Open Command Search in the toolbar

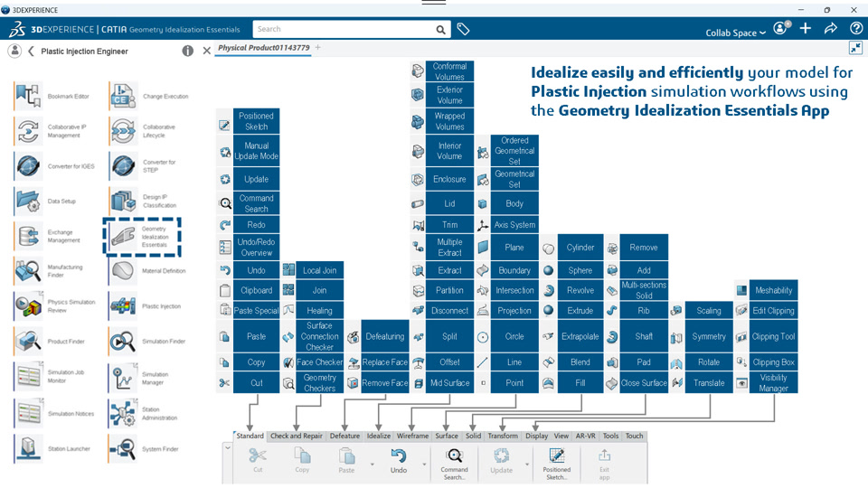(454, 463)
